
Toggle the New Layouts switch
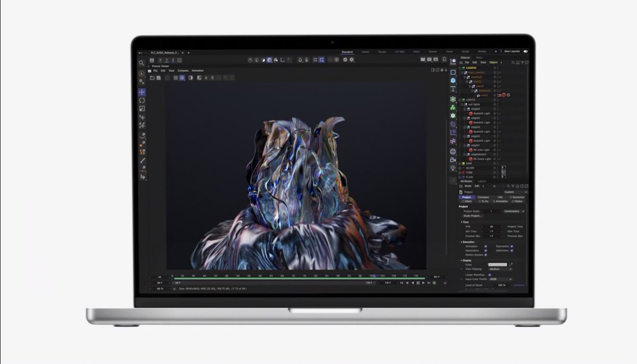click(x=526, y=51)
